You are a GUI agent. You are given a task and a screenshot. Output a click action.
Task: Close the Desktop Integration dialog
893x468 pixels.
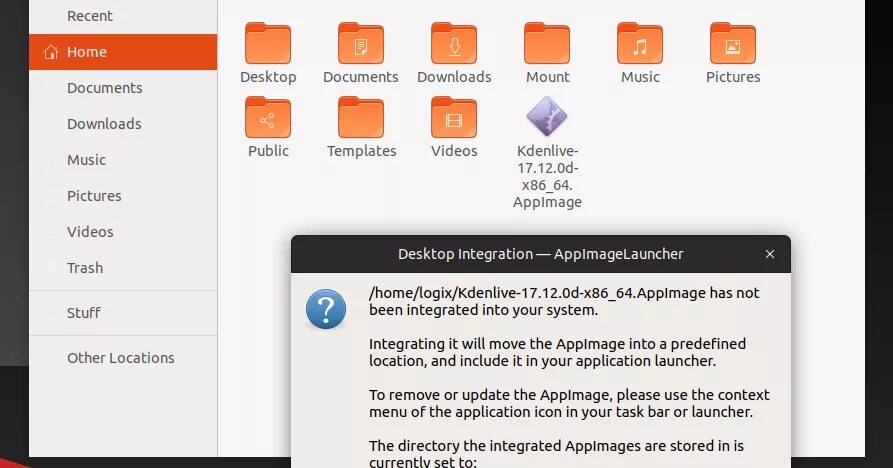pos(770,254)
